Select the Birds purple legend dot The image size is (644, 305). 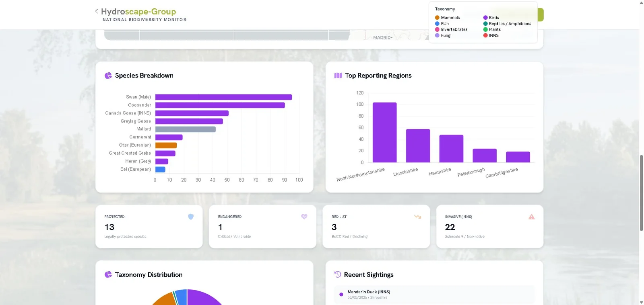485,18
